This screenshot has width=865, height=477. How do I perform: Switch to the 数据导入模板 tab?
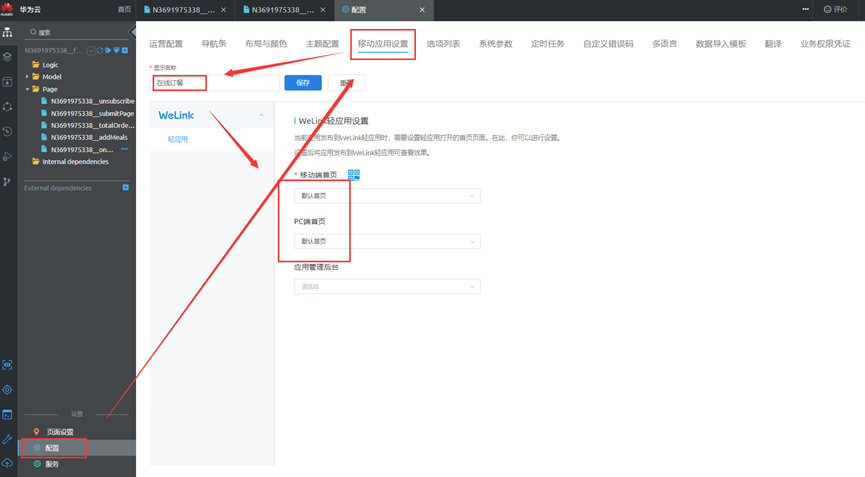[x=720, y=44]
